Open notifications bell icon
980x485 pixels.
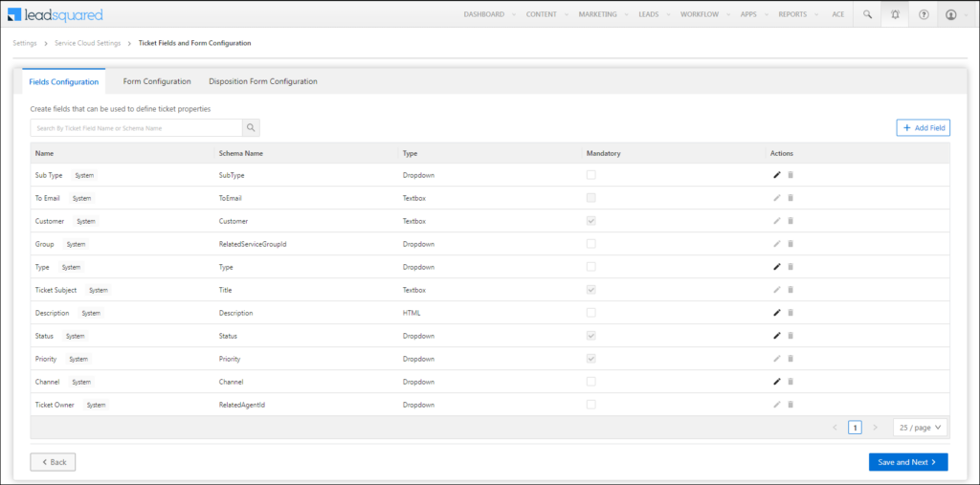click(895, 14)
